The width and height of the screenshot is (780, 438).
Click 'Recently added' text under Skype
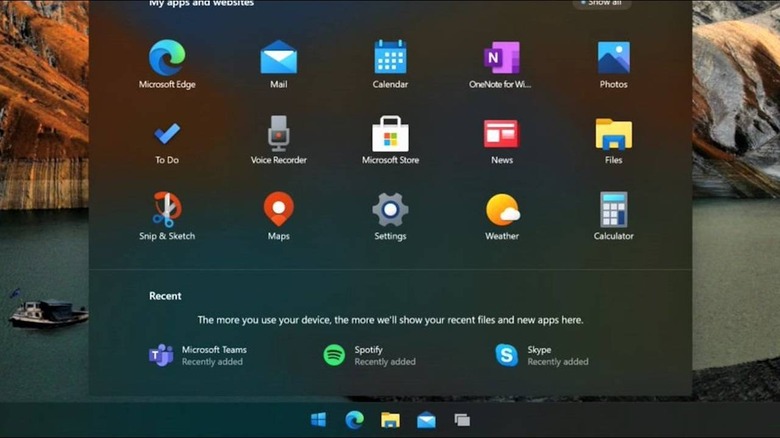(x=558, y=362)
